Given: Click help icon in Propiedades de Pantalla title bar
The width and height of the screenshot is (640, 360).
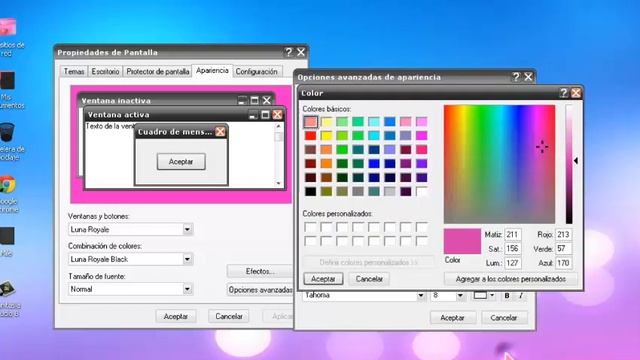Looking at the screenshot, I should [289, 52].
